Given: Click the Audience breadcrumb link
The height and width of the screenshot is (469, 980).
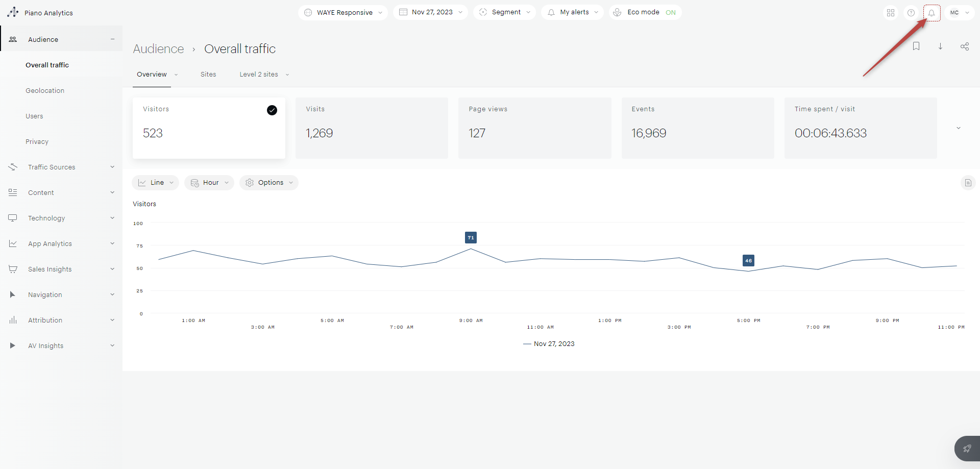Looking at the screenshot, I should [x=158, y=49].
